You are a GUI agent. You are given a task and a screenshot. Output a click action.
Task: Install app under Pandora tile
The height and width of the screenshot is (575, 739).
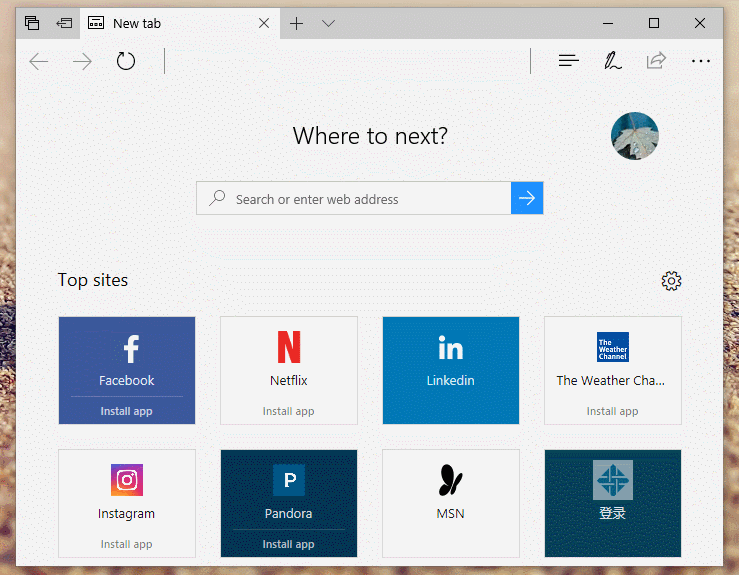(288, 544)
